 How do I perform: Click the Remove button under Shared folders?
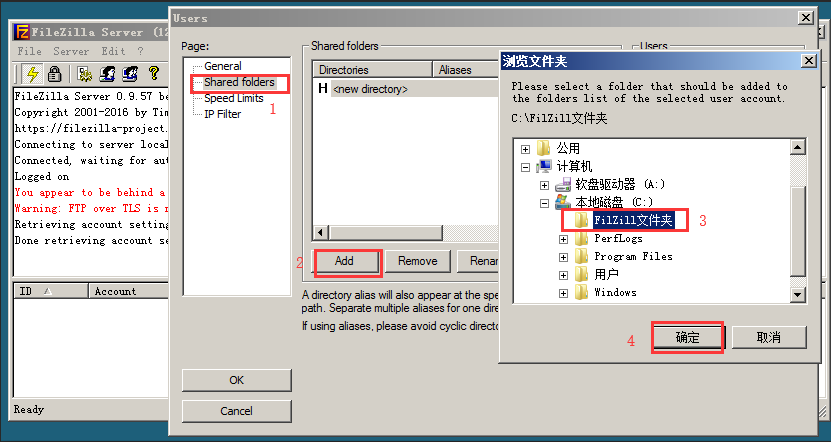click(418, 261)
